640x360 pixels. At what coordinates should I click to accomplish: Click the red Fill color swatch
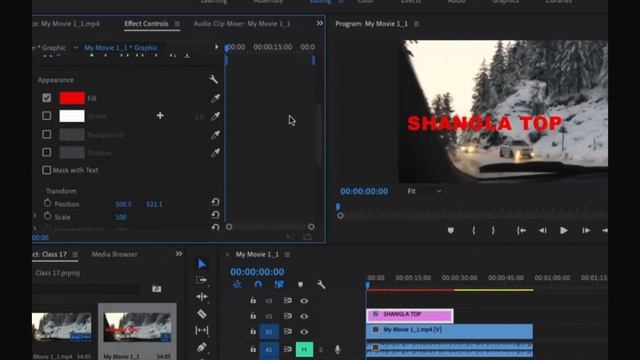click(x=72, y=98)
